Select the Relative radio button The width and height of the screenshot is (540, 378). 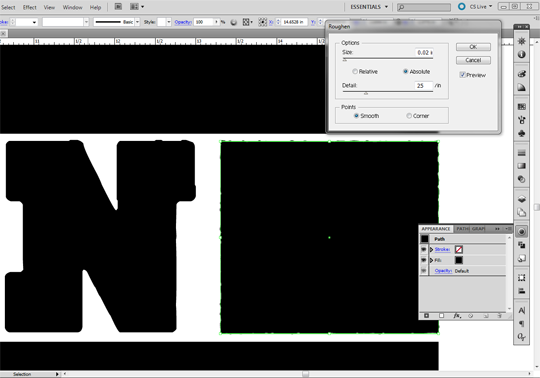coord(355,72)
